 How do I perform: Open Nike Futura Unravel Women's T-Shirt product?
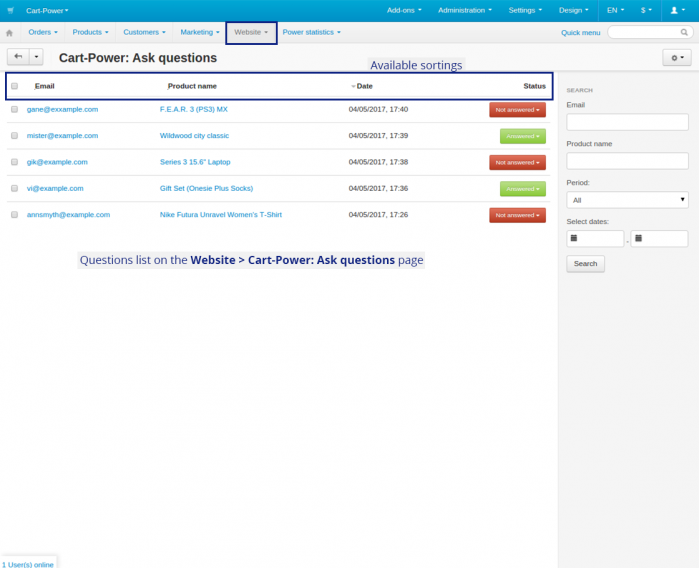pos(221,215)
